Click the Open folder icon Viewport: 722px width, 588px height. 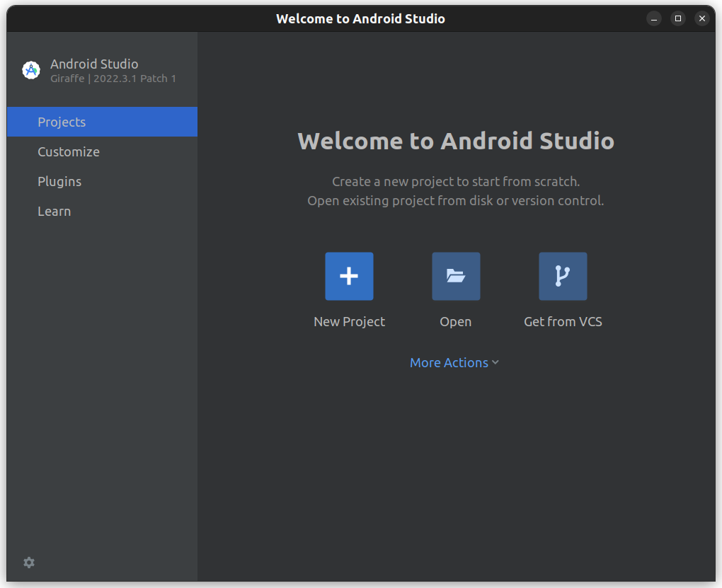pyautogui.click(x=456, y=276)
